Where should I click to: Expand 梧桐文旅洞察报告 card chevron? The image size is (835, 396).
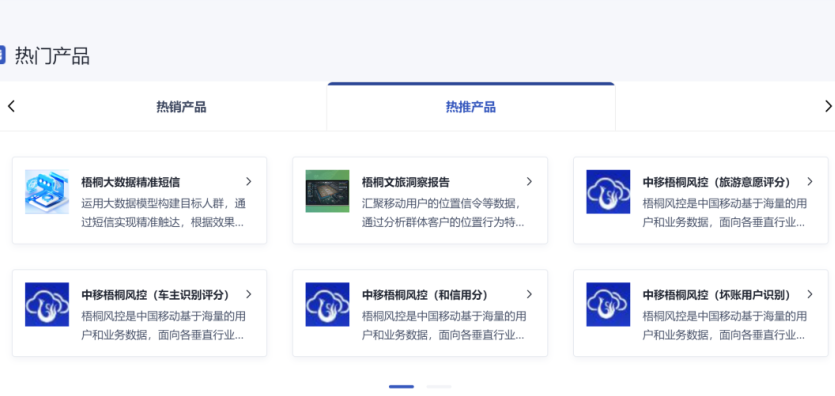pyautogui.click(x=529, y=182)
